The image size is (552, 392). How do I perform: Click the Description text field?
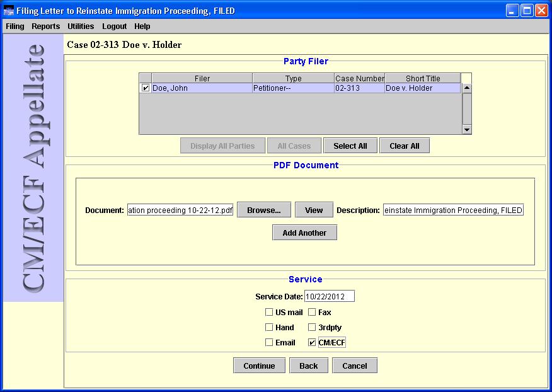point(454,210)
